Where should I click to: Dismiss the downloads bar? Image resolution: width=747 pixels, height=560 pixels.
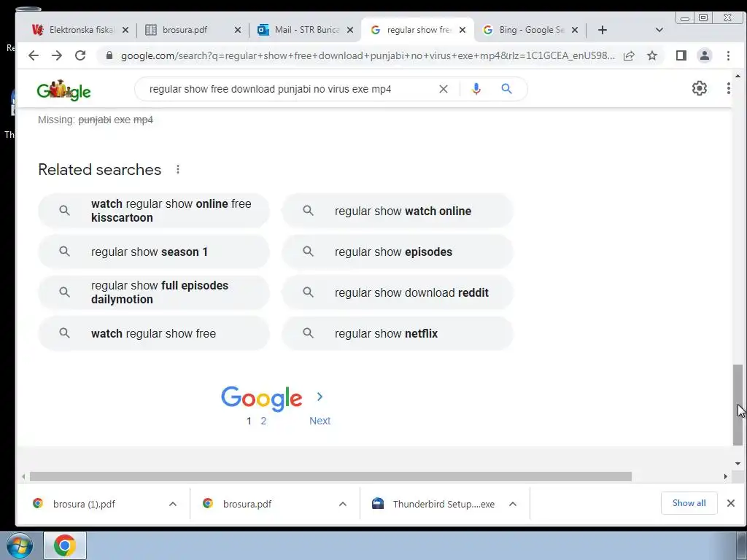point(731,503)
